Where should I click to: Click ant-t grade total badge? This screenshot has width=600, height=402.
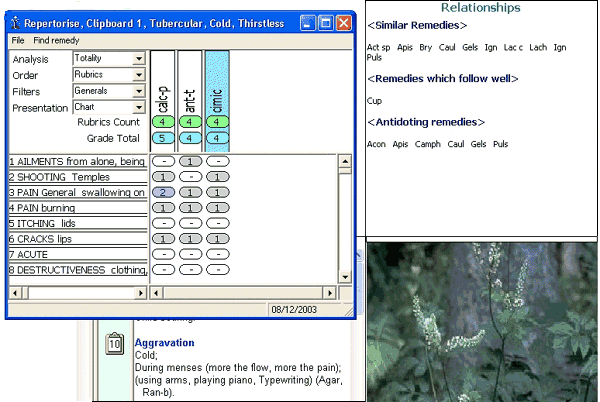[190, 138]
